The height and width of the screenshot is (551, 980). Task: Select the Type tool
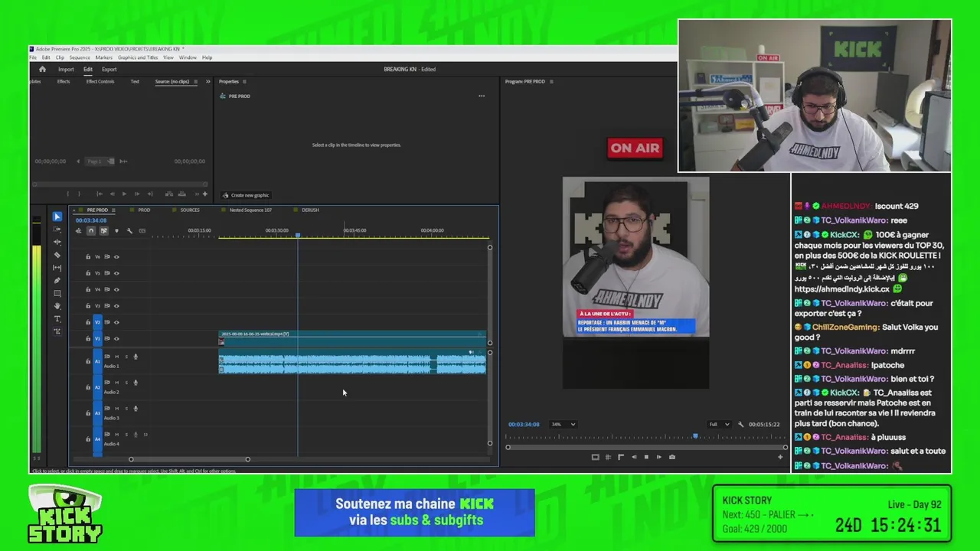tap(57, 318)
